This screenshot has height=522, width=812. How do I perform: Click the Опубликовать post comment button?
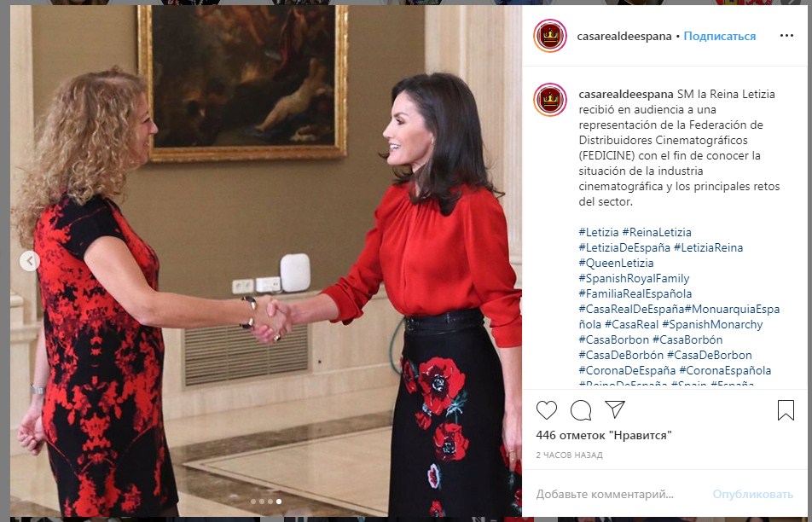coord(752,494)
